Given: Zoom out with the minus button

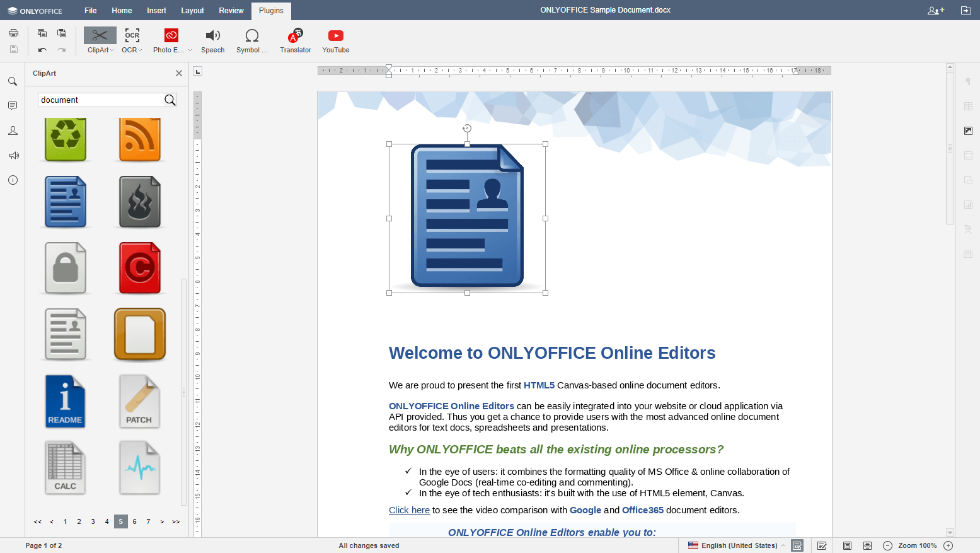Looking at the screenshot, I should (x=887, y=545).
